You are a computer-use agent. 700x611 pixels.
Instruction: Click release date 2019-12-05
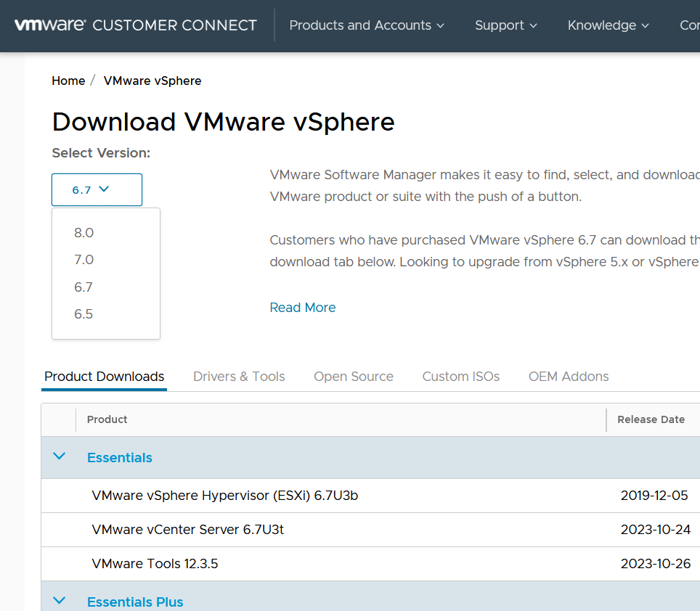pos(654,496)
